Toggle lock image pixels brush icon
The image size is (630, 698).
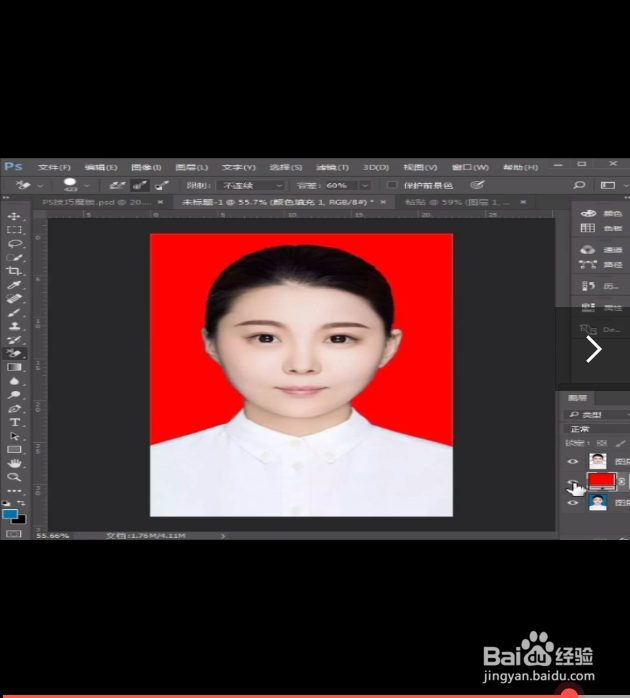(x=620, y=443)
